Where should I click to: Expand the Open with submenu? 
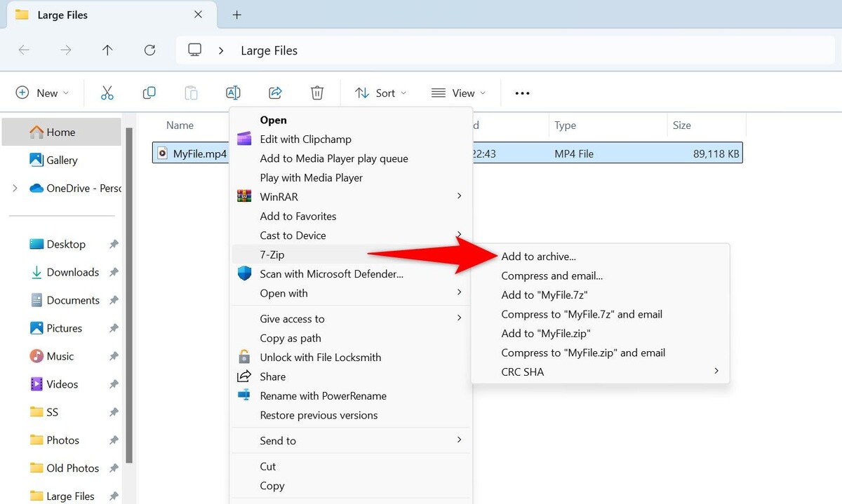tap(460, 292)
